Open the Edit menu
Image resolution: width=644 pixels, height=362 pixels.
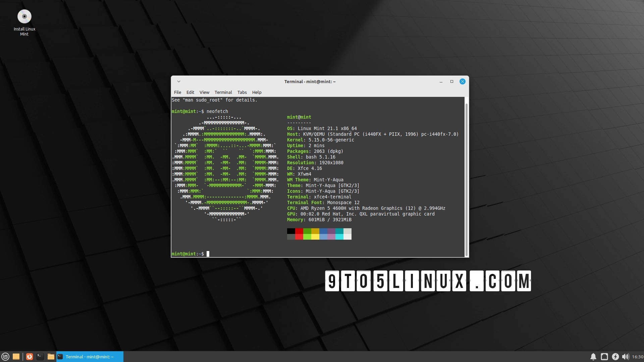(x=190, y=92)
